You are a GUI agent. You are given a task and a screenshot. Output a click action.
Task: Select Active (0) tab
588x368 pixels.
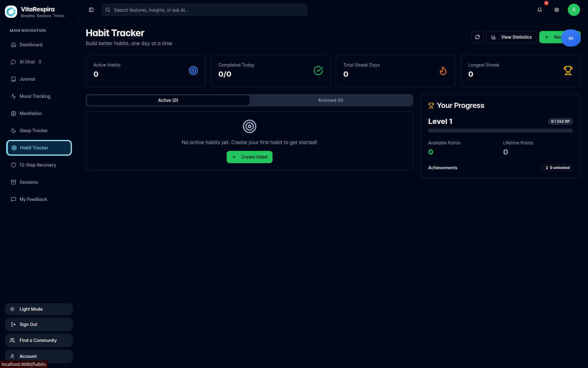[x=168, y=100]
